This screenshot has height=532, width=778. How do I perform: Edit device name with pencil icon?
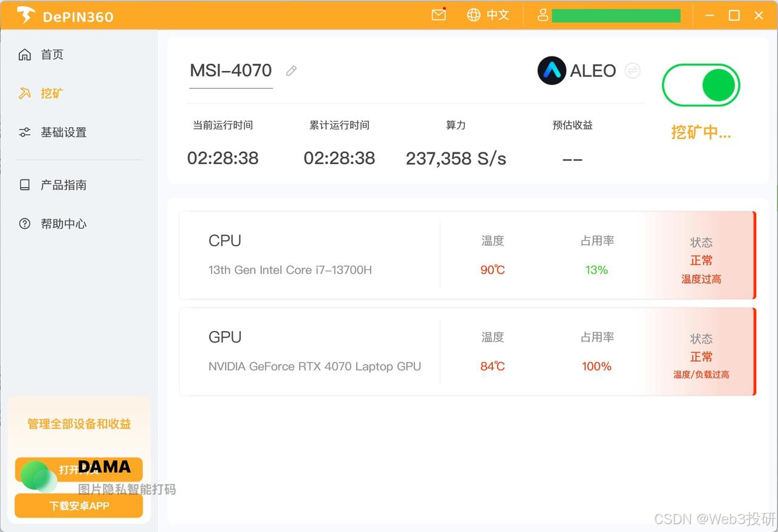(x=291, y=71)
